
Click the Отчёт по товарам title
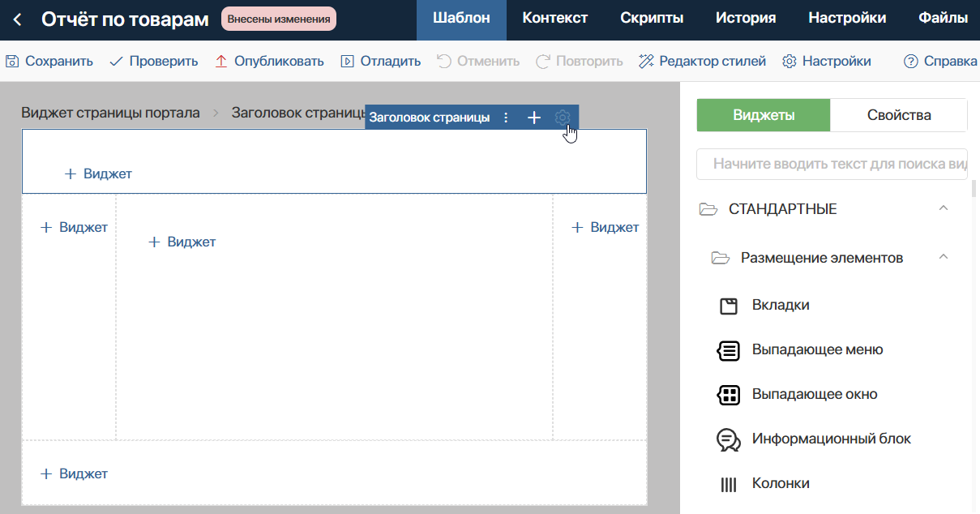click(x=125, y=19)
